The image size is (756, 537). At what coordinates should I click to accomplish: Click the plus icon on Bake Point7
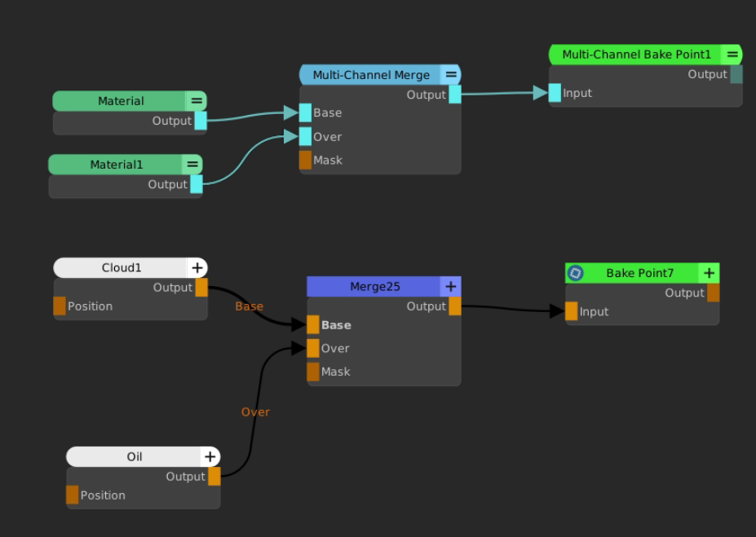[710, 273]
